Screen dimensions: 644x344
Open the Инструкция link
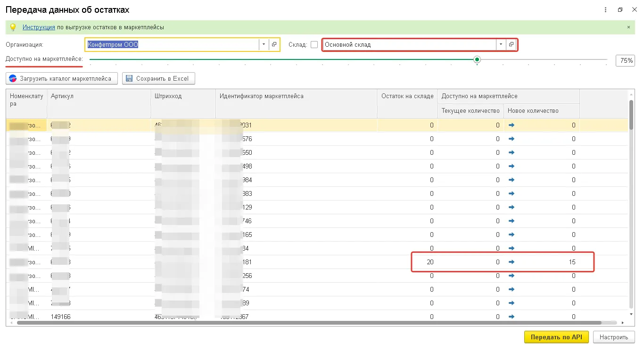pos(39,27)
